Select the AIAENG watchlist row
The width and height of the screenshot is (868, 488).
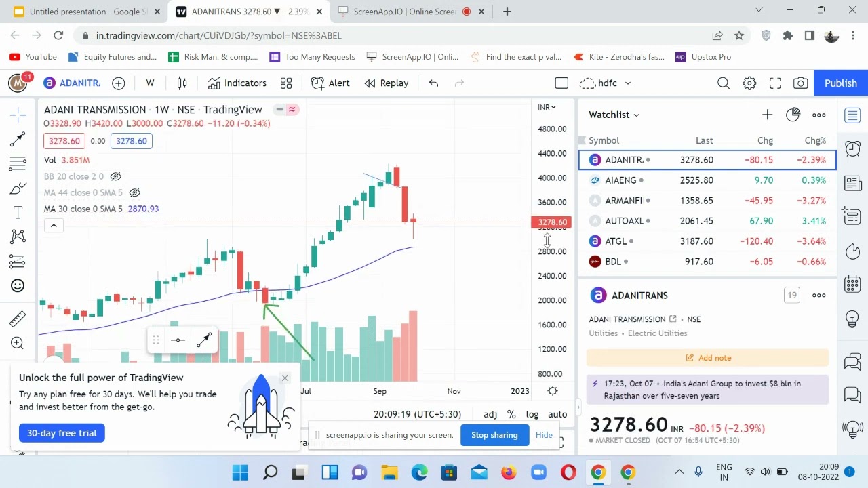pyautogui.click(x=707, y=180)
